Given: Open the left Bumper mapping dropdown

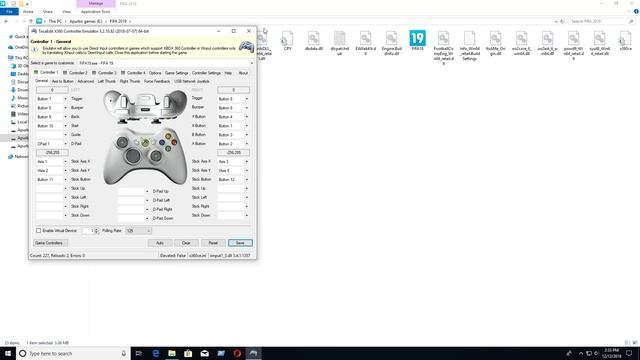Looking at the screenshot, I should (65, 108).
